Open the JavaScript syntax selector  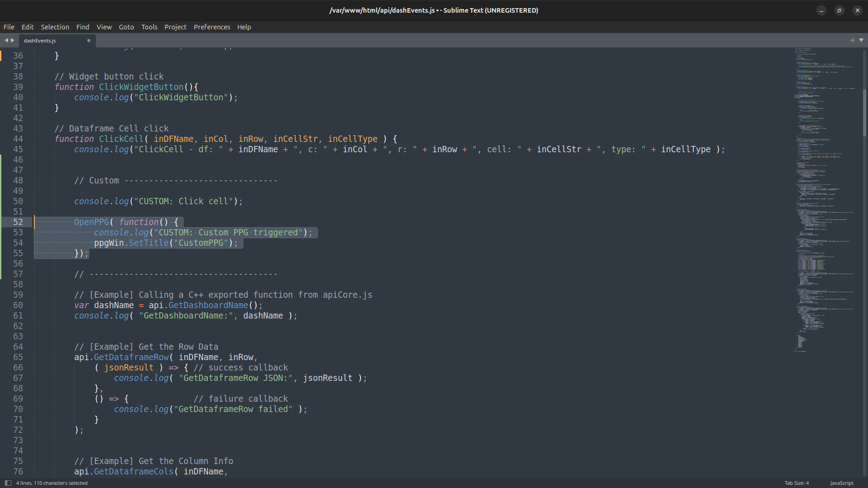click(x=841, y=483)
